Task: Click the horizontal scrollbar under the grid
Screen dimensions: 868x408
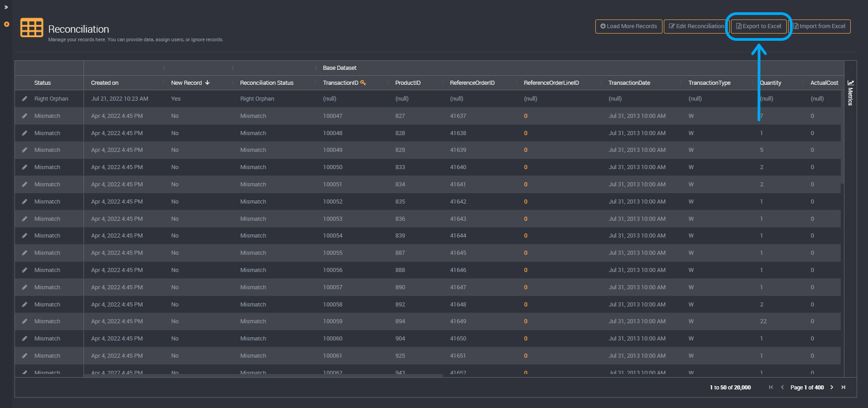Action: tap(263, 375)
